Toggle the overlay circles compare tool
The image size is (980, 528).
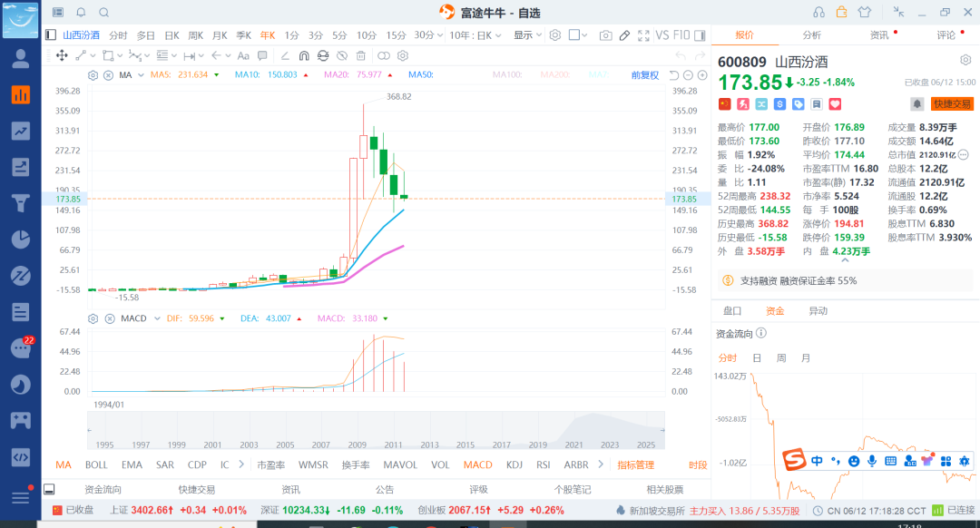point(384,55)
